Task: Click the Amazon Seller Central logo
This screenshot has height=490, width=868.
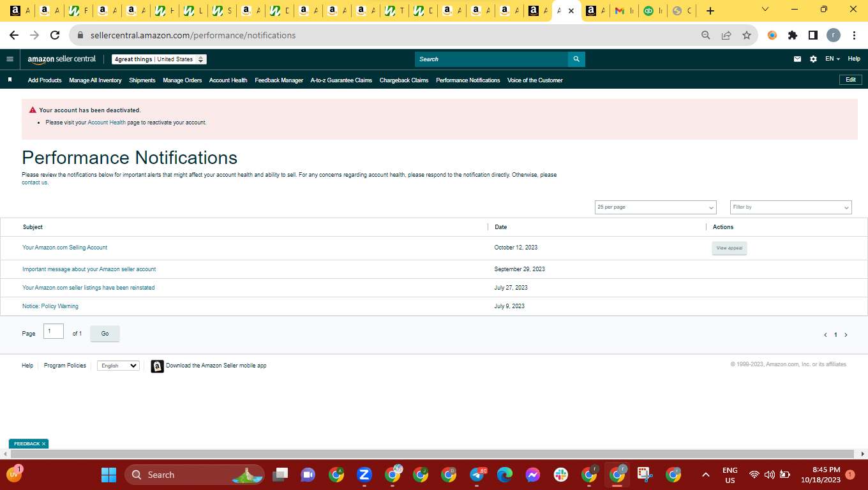Action: pos(62,59)
